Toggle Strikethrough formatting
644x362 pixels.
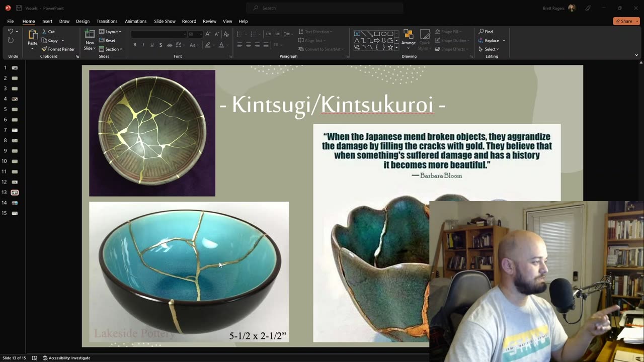click(x=170, y=45)
